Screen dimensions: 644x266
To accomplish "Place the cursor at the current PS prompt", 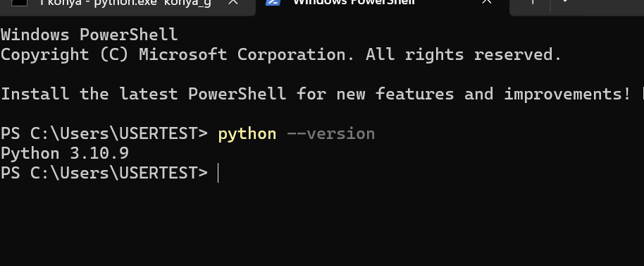I will [218, 173].
